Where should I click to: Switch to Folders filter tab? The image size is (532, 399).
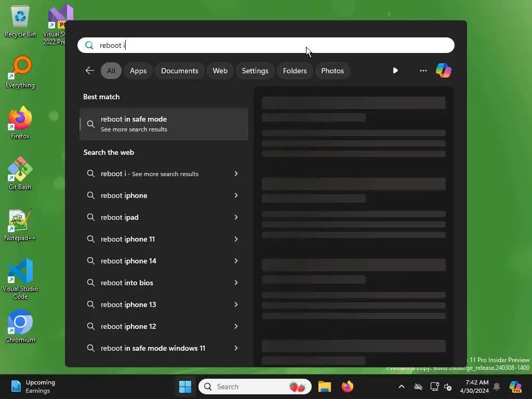(x=295, y=71)
